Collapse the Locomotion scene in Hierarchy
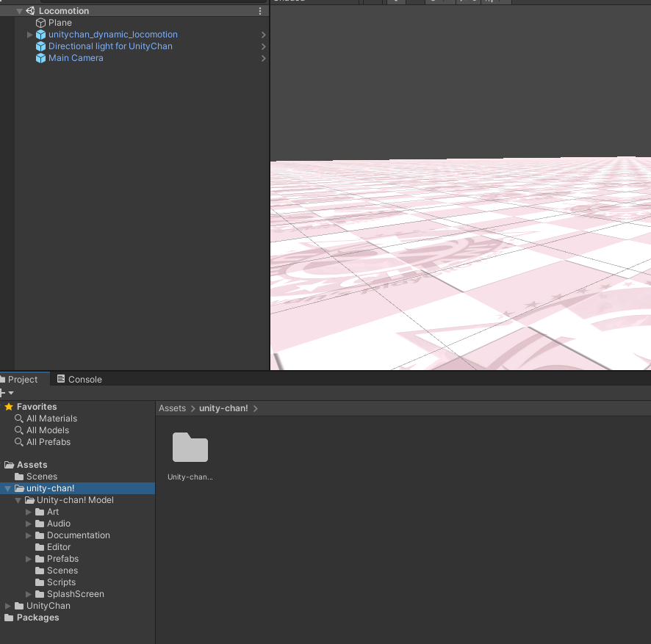 pyautogui.click(x=19, y=11)
